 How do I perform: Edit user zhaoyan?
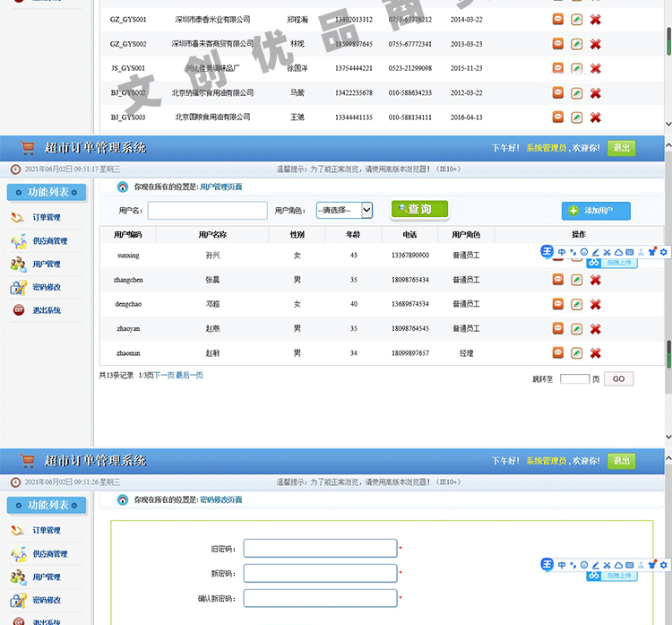pos(576,328)
